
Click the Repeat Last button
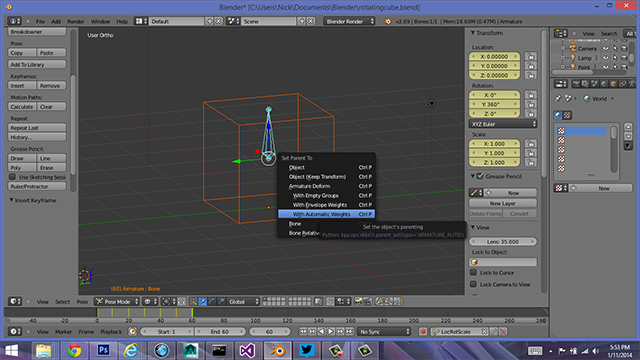tap(37, 127)
